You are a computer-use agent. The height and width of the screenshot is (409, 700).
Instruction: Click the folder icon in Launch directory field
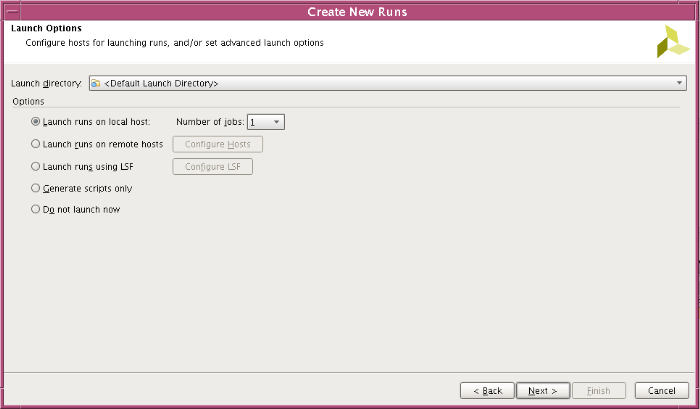[96, 83]
